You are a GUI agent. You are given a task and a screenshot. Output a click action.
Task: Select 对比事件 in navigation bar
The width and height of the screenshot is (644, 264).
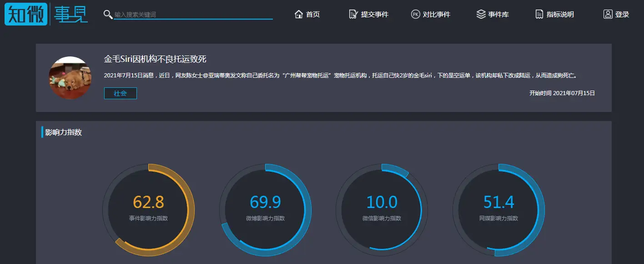(437, 15)
